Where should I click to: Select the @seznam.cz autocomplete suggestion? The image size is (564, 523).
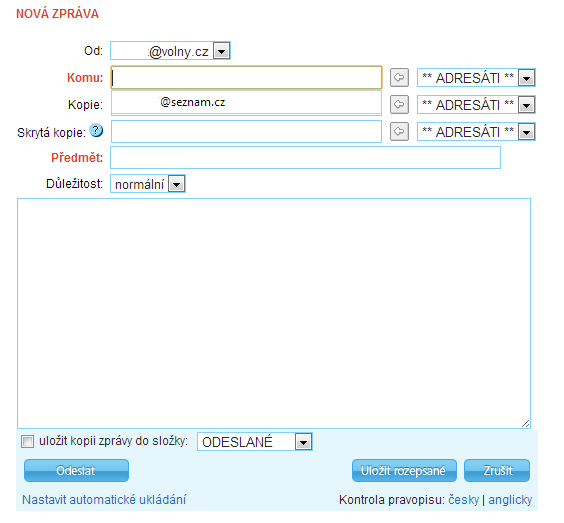tap(246, 102)
